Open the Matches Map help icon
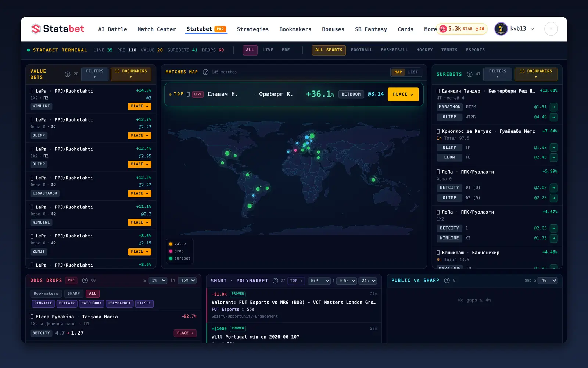Image resolution: width=588 pixels, height=368 pixels. [206, 72]
